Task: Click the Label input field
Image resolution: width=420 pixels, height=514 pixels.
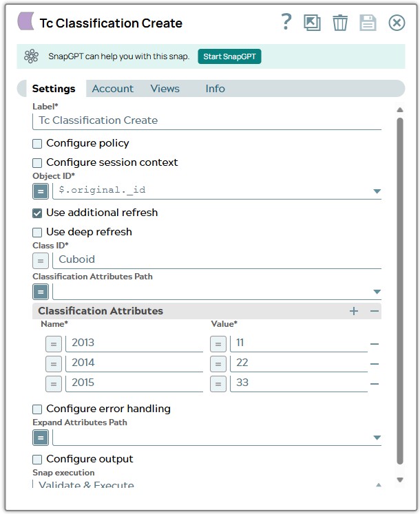Action: (207, 121)
